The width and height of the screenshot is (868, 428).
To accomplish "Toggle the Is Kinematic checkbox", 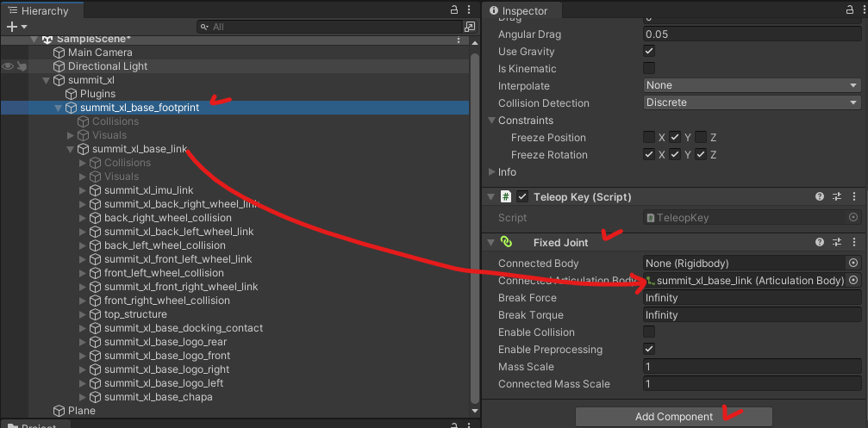I will click(x=649, y=69).
